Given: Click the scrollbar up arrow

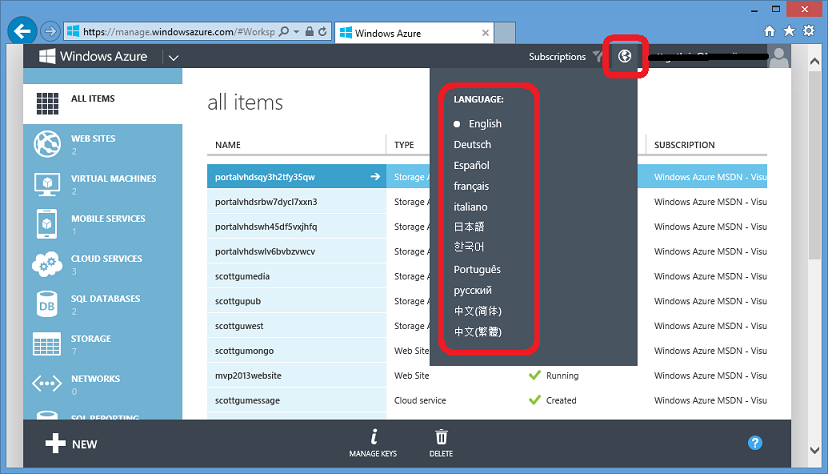Looking at the screenshot, I should 814,61.
